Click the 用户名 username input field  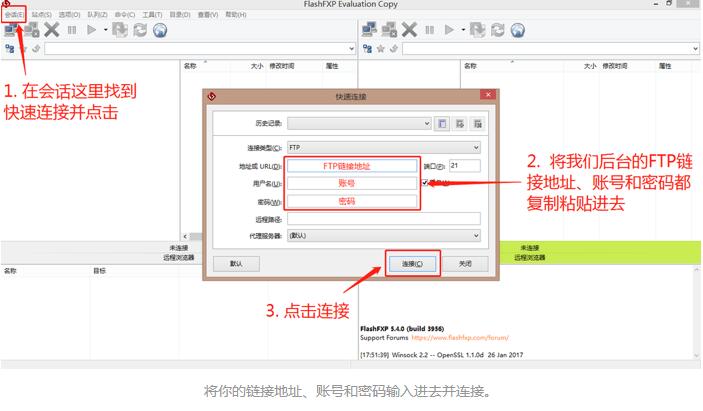coord(352,183)
